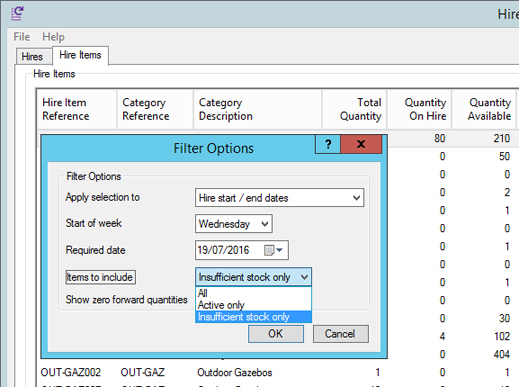Close the Filter Options dialog

[x=361, y=144]
